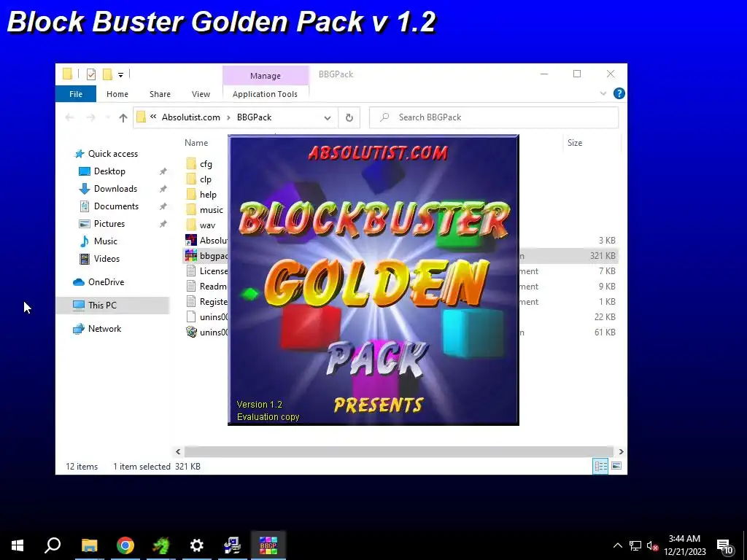This screenshot has height=560, width=747.
Task: Select the bbgpack application icon
Action: pyautogui.click(x=191, y=256)
